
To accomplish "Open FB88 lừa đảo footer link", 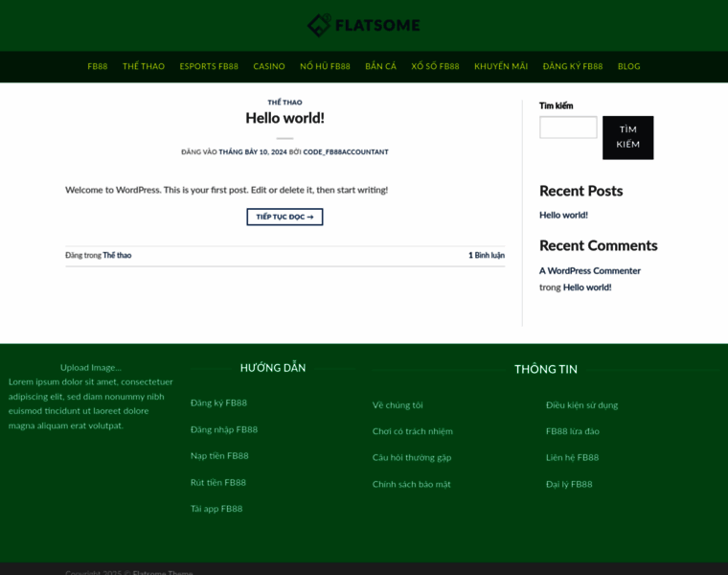I will [573, 431].
